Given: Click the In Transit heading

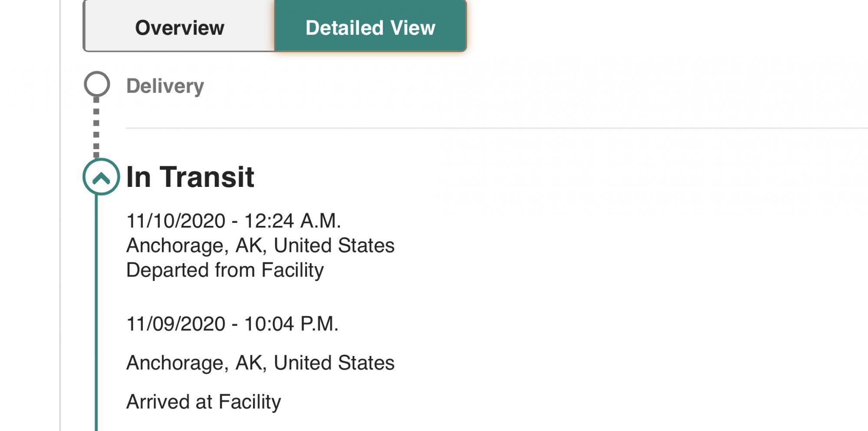Looking at the screenshot, I should [190, 177].
